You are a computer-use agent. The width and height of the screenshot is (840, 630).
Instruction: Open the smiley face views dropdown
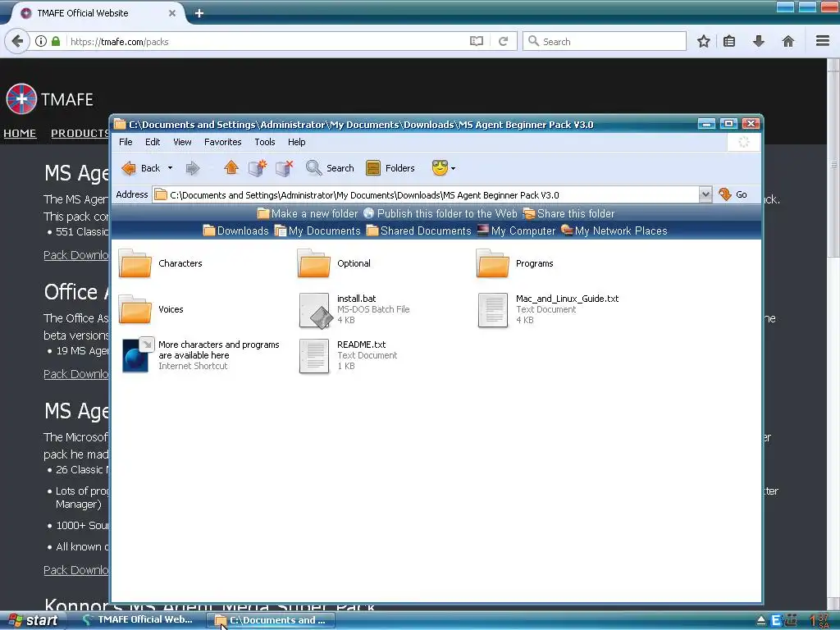[x=444, y=168]
